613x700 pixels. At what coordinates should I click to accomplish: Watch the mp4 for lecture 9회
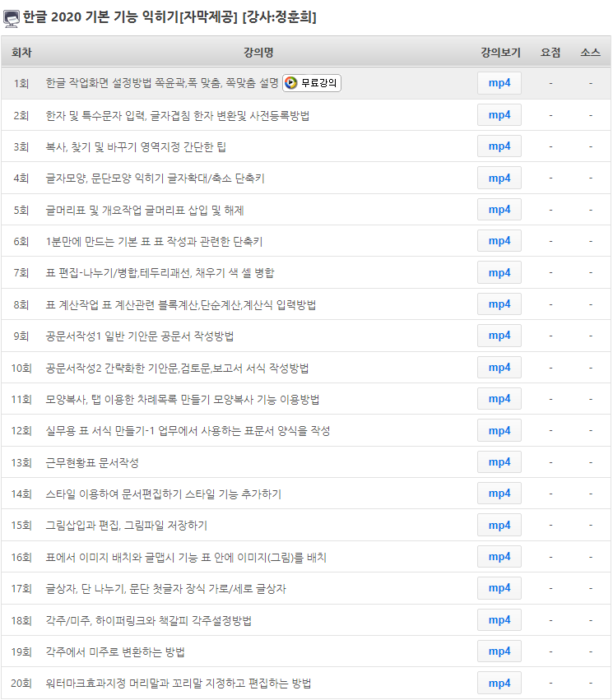click(499, 336)
